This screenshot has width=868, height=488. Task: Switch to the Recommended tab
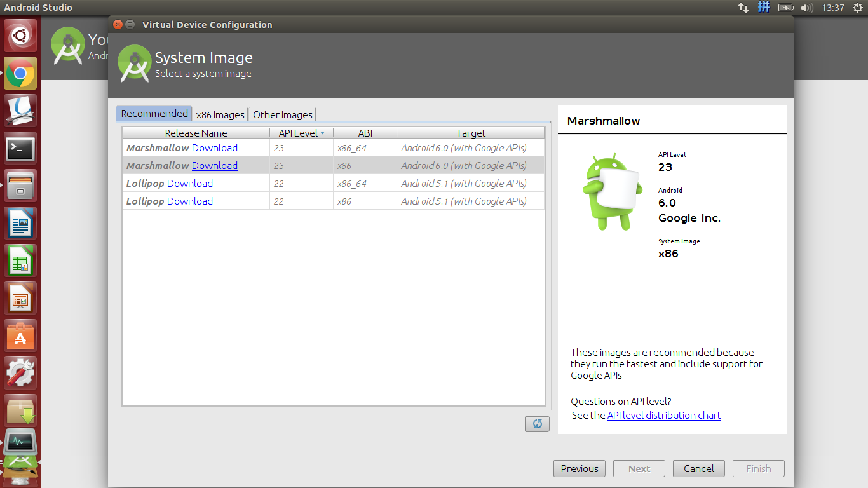154,114
